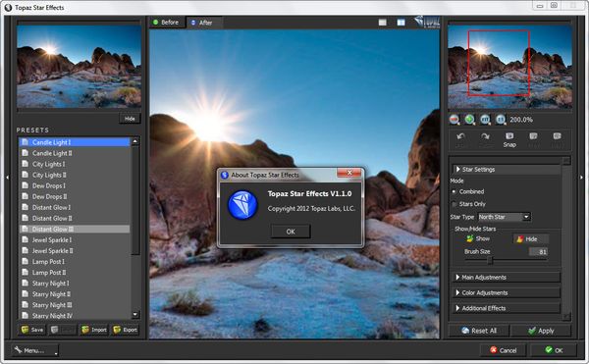The image size is (589, 364).
Task: Save the current preset
Action: point(32,330)
